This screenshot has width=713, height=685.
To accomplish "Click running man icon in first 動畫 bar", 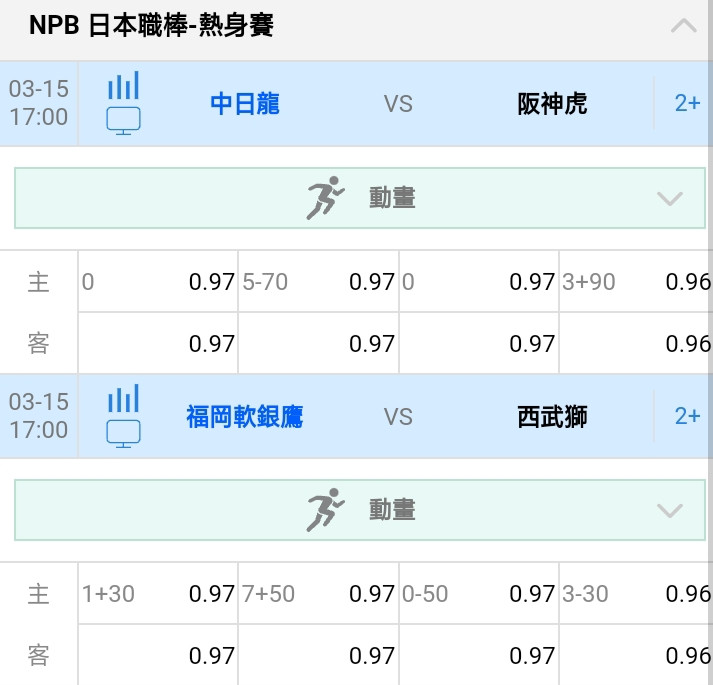I will coord(325,198).
